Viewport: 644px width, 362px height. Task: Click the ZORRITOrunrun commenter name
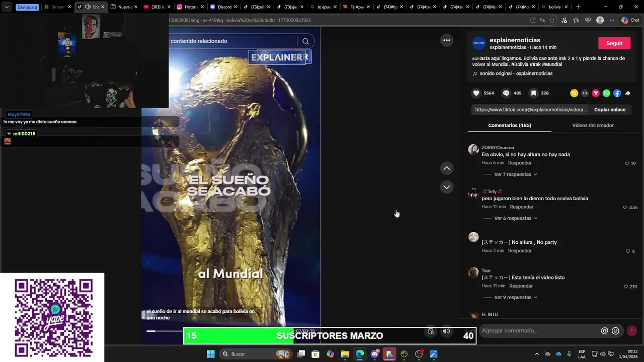pos(498,148)
